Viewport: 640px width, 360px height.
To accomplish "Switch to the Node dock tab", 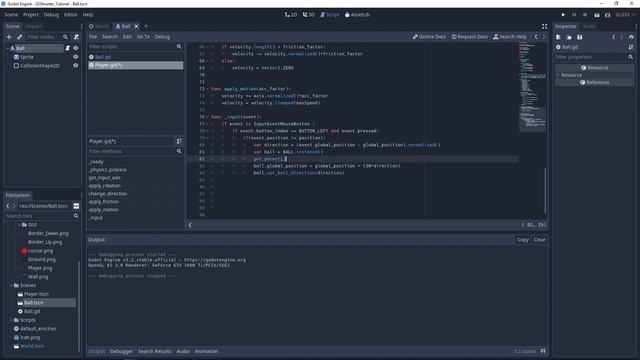I will pyautogui.click(x=589, y=26).
